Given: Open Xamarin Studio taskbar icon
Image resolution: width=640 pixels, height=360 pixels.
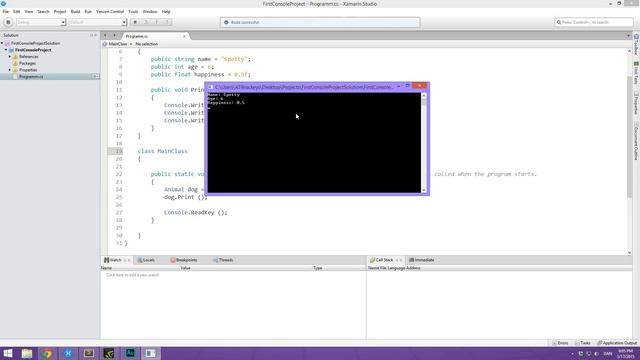Looking at the screenshot, I should coord(68,353).
